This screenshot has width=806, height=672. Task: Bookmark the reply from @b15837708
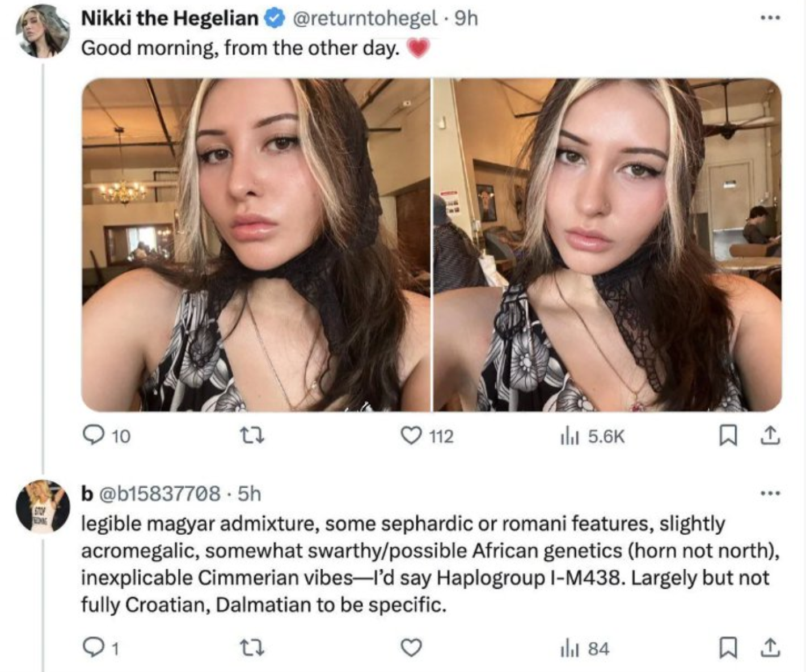726,648
